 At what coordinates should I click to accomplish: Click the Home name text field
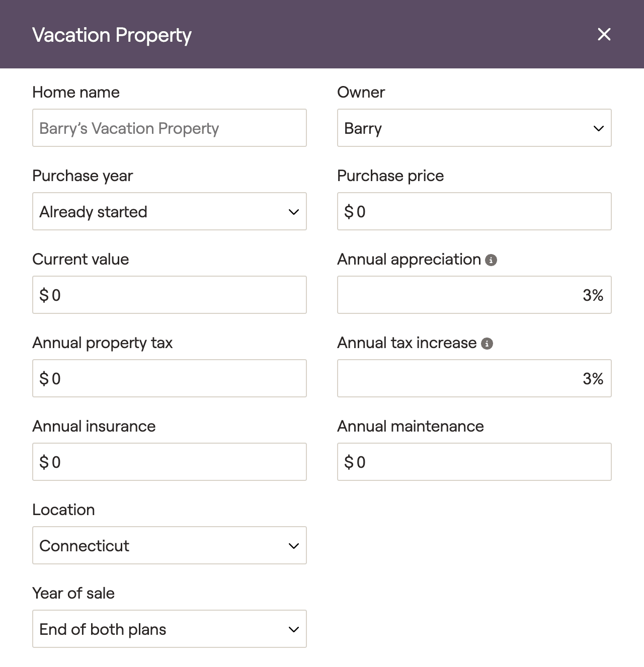169,128
